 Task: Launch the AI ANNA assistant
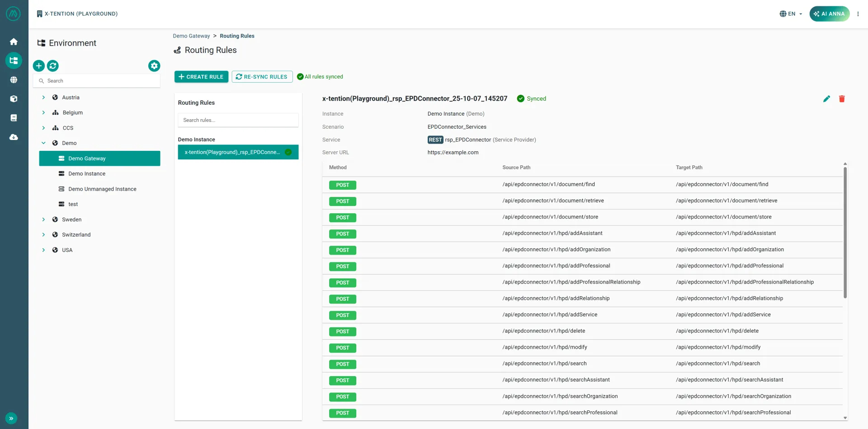(829, 14)
